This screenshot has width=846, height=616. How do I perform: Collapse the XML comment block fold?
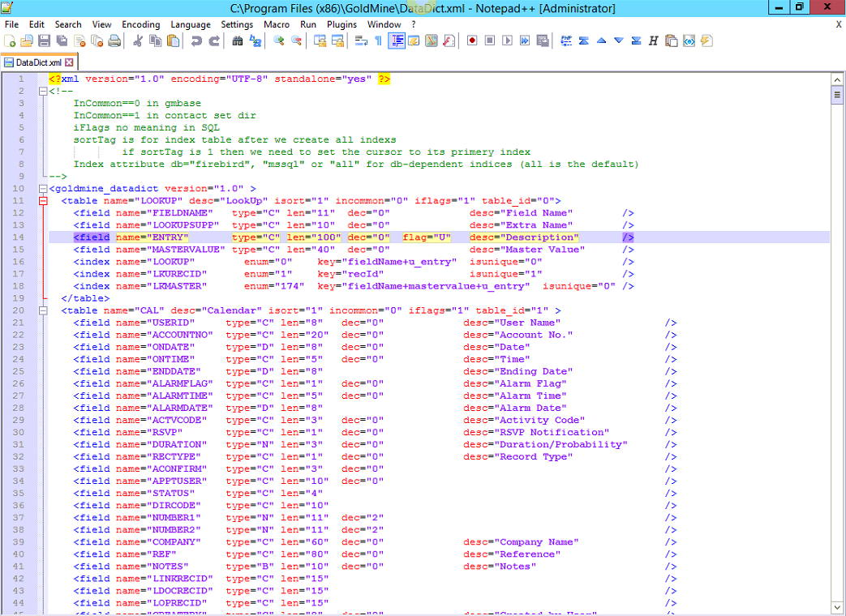[x=43, y=91]
